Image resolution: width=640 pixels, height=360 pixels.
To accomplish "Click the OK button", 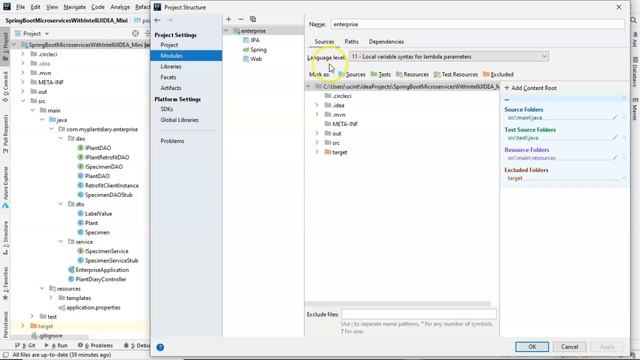I will click(532, 347).
